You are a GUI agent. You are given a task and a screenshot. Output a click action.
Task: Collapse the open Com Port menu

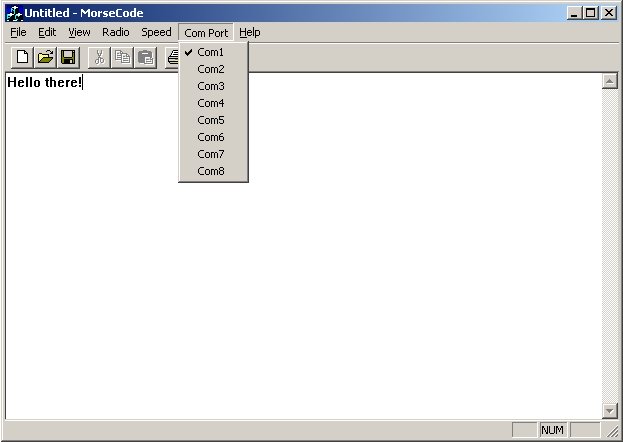pyautogui.click(x=206, y=33)
